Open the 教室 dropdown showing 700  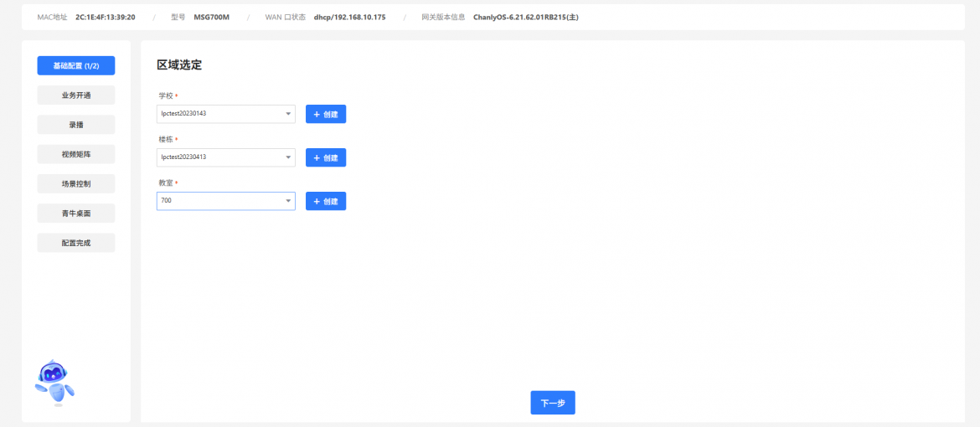[225, 201]
